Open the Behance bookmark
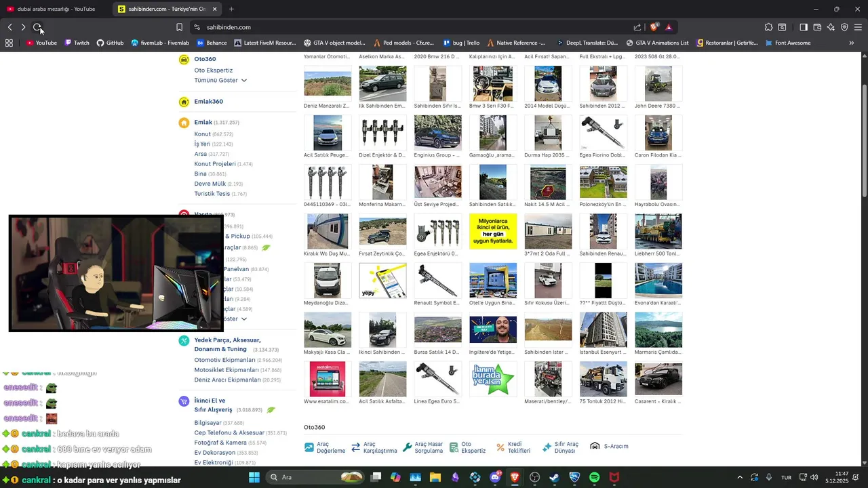This screenshot has width=868, height=488. pos(212,43)
